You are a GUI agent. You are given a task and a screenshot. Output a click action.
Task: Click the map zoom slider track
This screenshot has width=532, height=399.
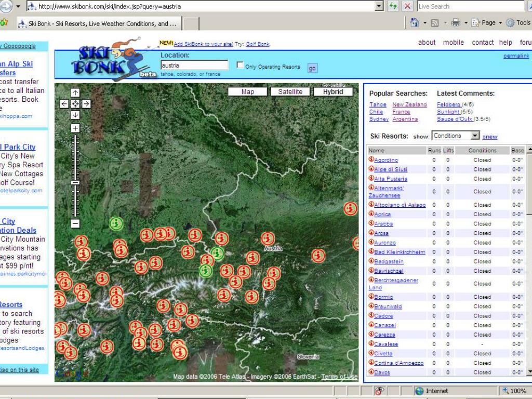click(x=75, y=176)
